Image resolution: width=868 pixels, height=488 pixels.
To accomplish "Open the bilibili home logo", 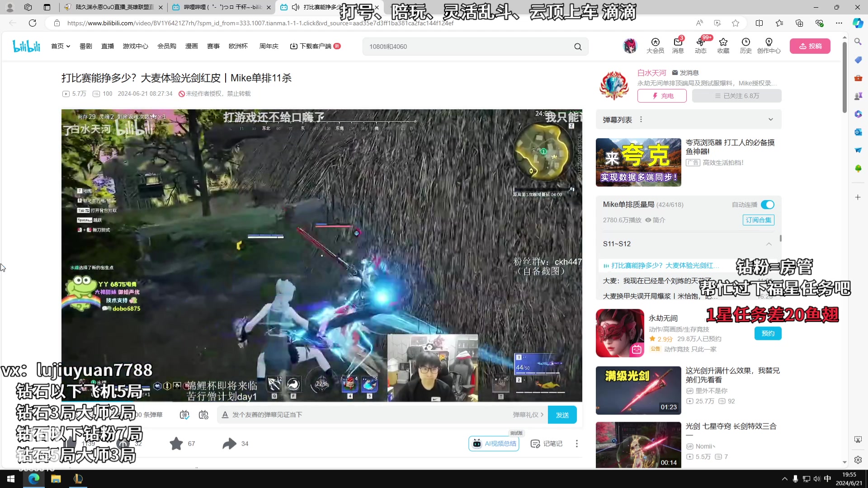I will click(x=27, y=46).
